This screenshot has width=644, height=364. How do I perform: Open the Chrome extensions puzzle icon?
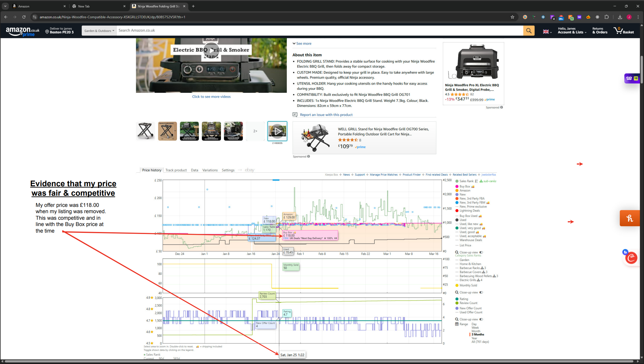click(x=607, y=17)
